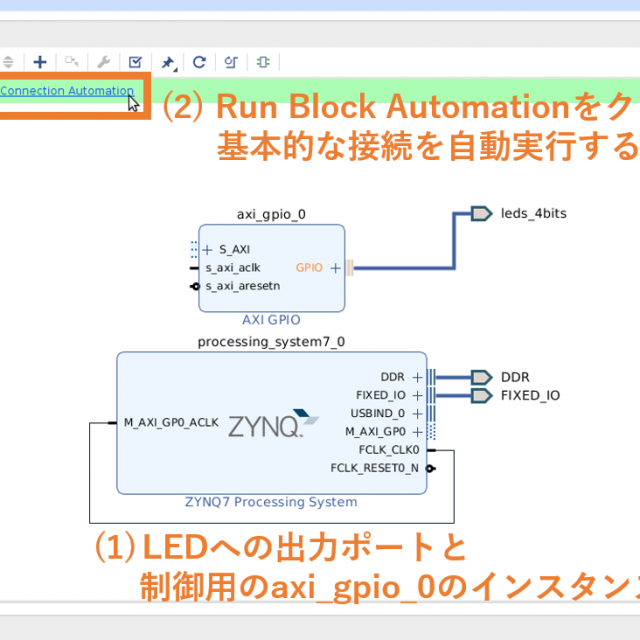Click the Optimize Routing toolbar icon
640x640 pixels.
pyautogui.click(x=231, y=62)
